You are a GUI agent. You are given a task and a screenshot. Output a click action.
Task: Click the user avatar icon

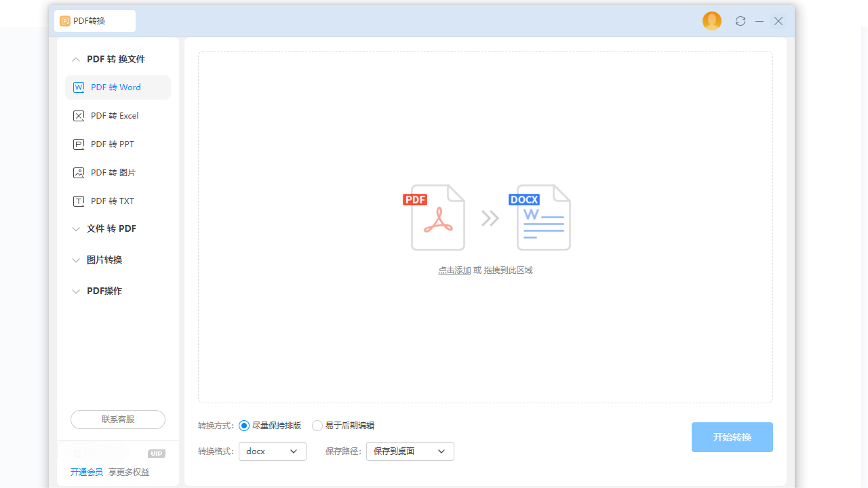point(711,21)
